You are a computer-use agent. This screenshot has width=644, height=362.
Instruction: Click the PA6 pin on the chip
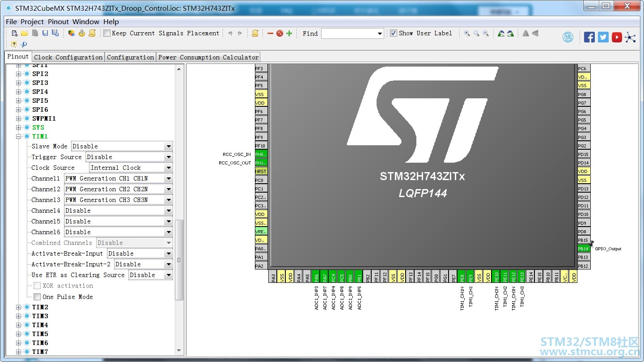coord(316,276)
